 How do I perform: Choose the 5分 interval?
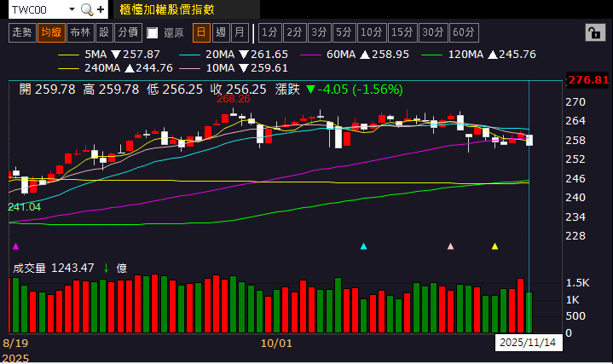tap(344, 32)
